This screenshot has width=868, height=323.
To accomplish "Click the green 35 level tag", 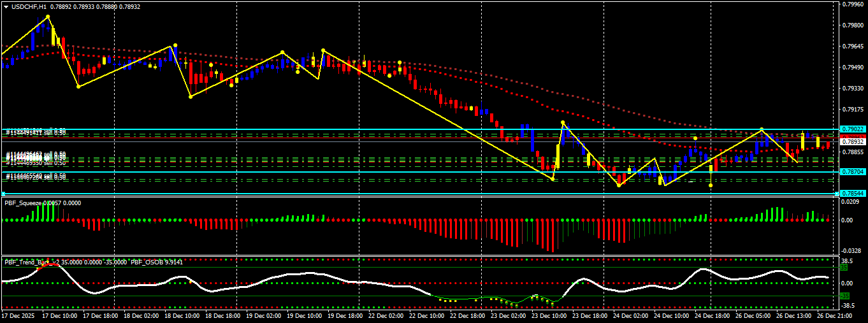I will point(844,268).
